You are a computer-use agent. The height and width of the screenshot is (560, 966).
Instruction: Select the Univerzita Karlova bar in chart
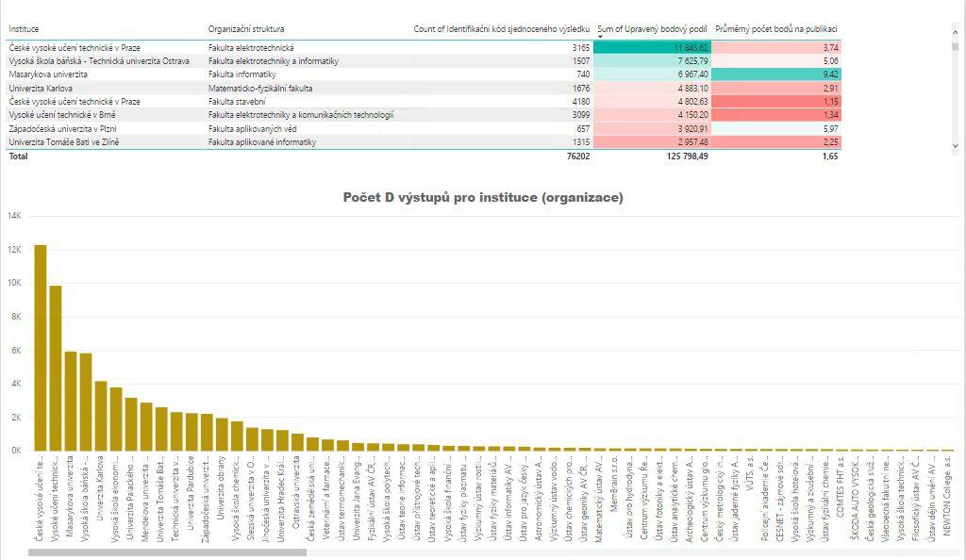[x=100, y=416]
